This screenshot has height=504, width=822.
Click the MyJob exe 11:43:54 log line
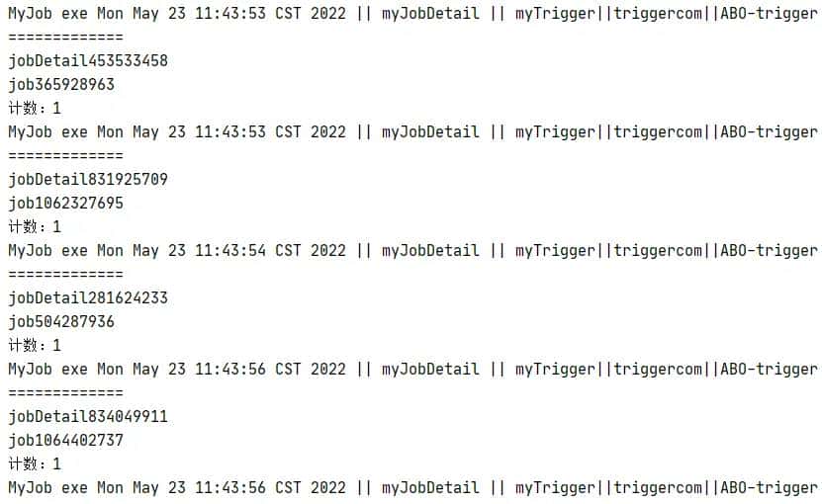pyautogui.click(x=413, y=251)
